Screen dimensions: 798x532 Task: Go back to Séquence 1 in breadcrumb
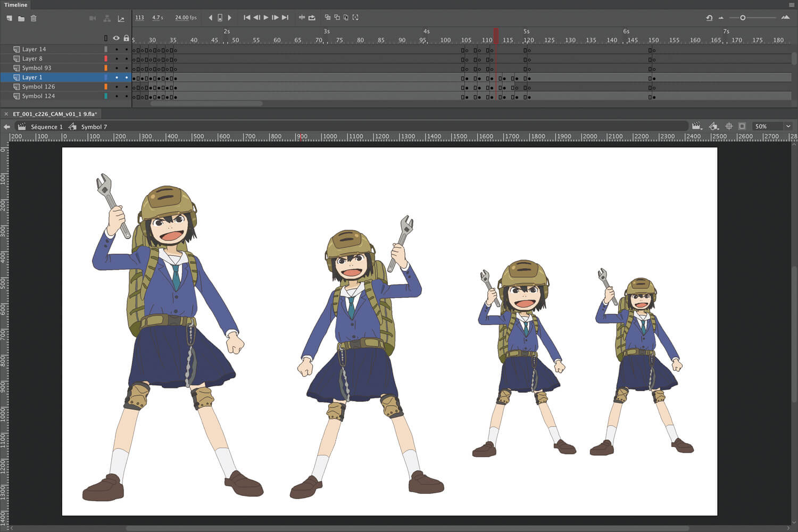tap(46, 127)
